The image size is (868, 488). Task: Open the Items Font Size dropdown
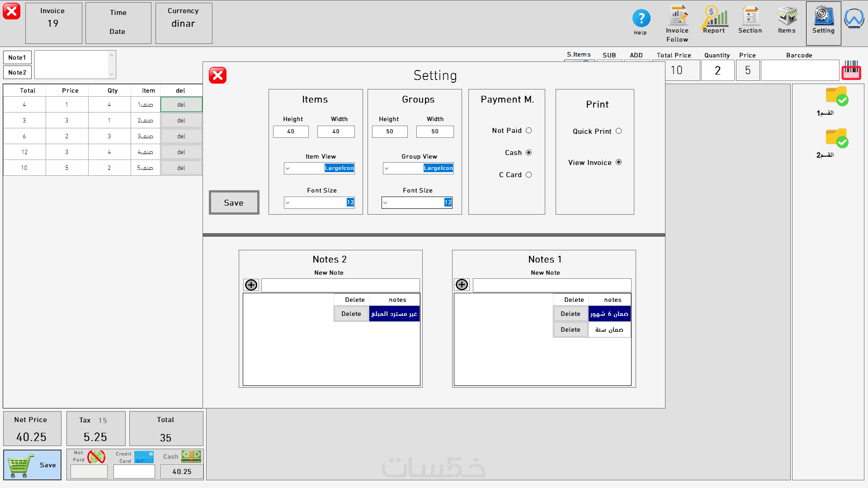click(x=288, y=203)
